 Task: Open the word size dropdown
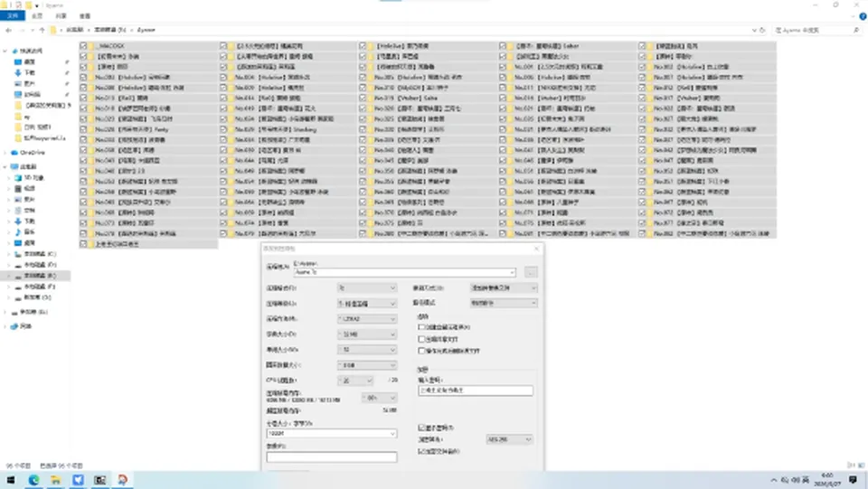(367, 350)
